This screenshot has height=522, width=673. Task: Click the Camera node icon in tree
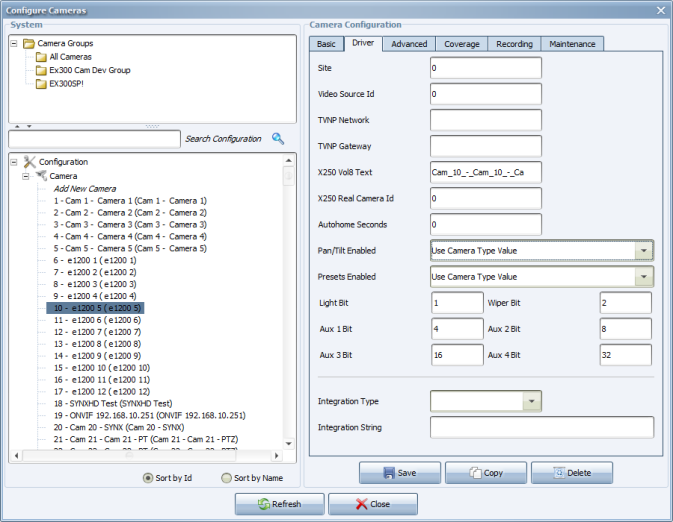[41, 175]
